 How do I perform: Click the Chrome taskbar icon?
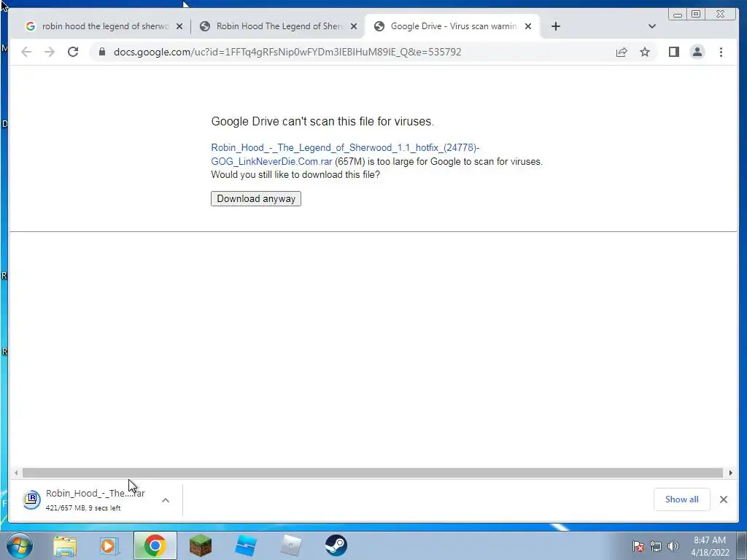155,545
